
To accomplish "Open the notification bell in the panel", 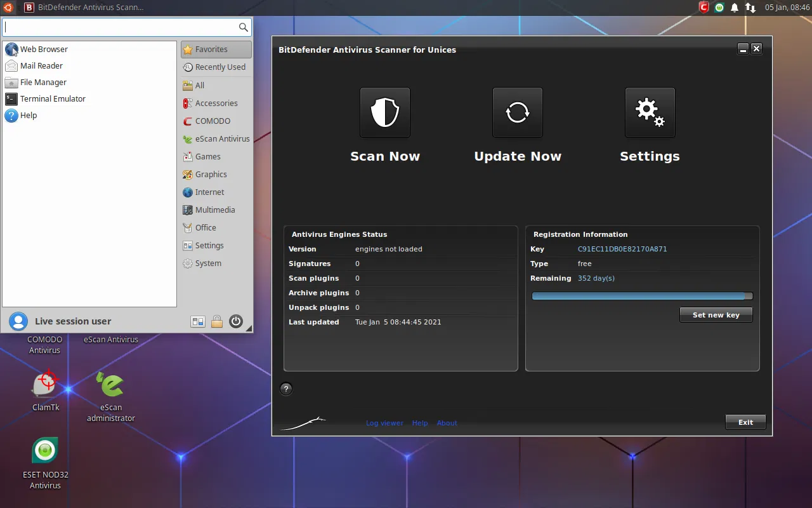I will coord(735,8).
